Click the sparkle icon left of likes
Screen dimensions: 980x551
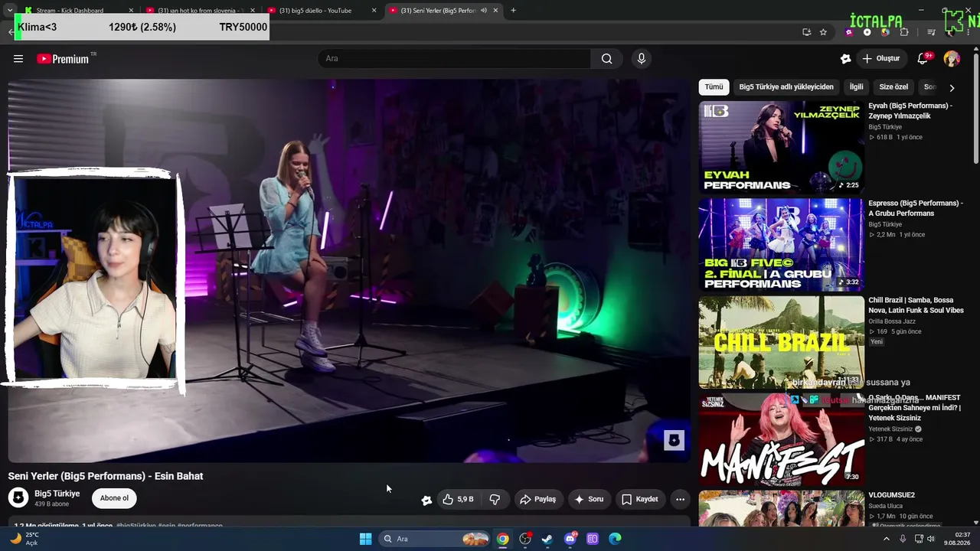click(426, 500)
